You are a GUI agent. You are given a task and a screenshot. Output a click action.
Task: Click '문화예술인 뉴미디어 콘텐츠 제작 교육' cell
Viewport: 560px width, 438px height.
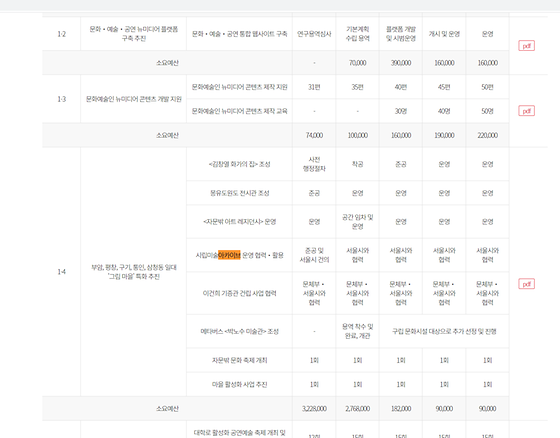point(239,111)
